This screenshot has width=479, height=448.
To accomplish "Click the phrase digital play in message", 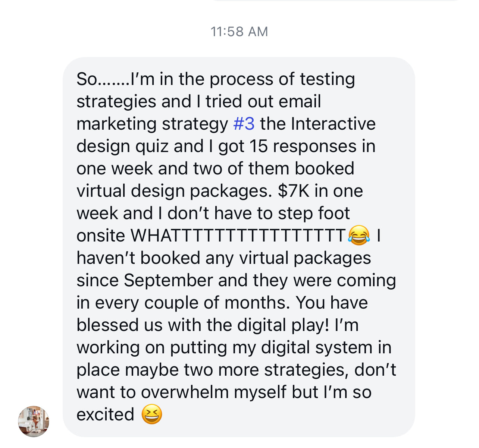I will pos(283,325).
